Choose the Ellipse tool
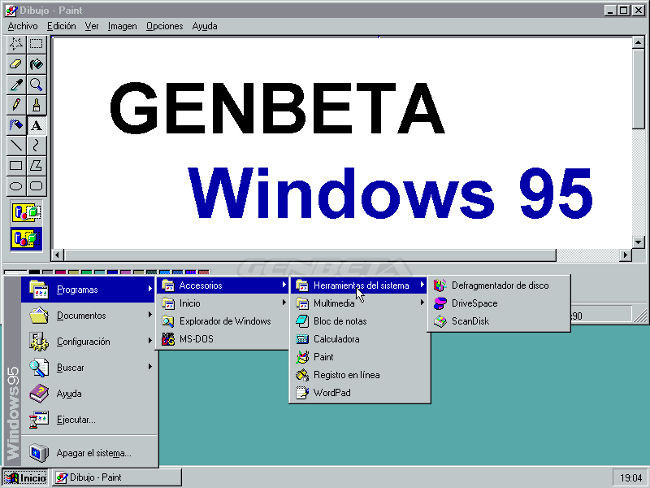Screen dimensions: 650x488 pyautogui.click(x=16, y=186)
